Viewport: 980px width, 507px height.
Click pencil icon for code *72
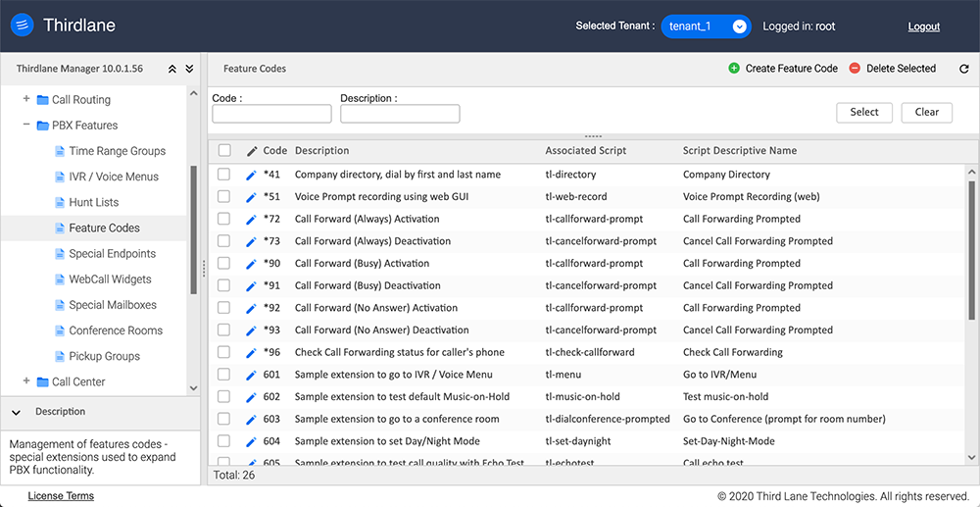pyautogui.click(x=251, y=219)
